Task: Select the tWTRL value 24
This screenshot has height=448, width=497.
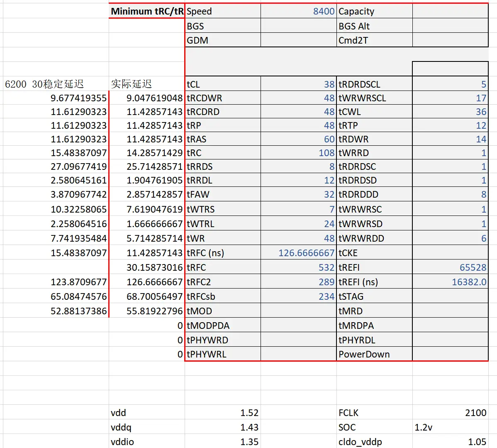Action: click(299, 223)
